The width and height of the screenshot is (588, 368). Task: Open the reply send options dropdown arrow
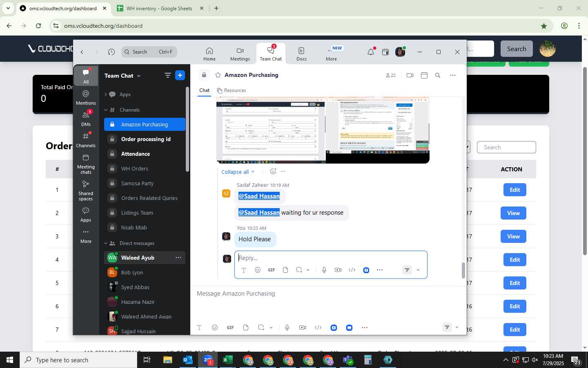tap(418, 270)
